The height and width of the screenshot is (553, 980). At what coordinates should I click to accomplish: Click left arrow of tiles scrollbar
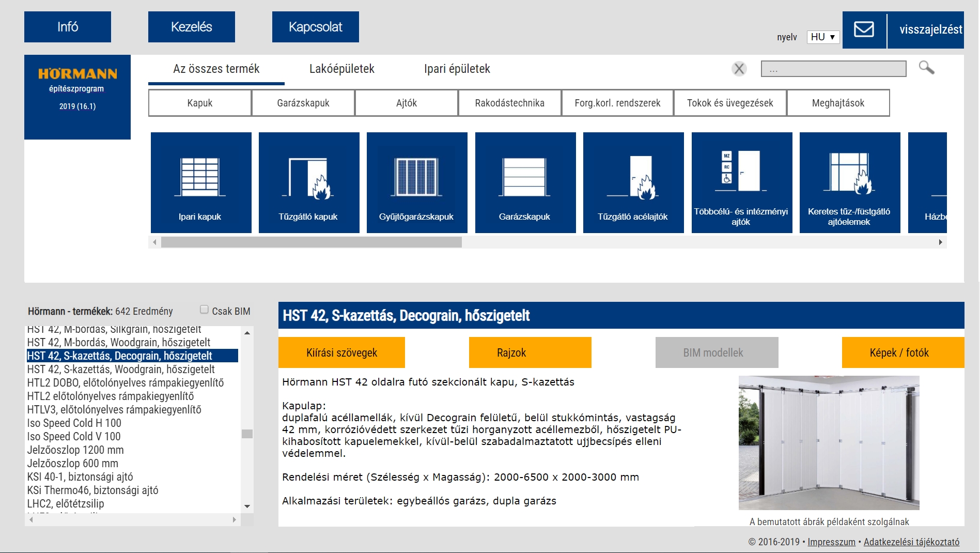(154, 242)
